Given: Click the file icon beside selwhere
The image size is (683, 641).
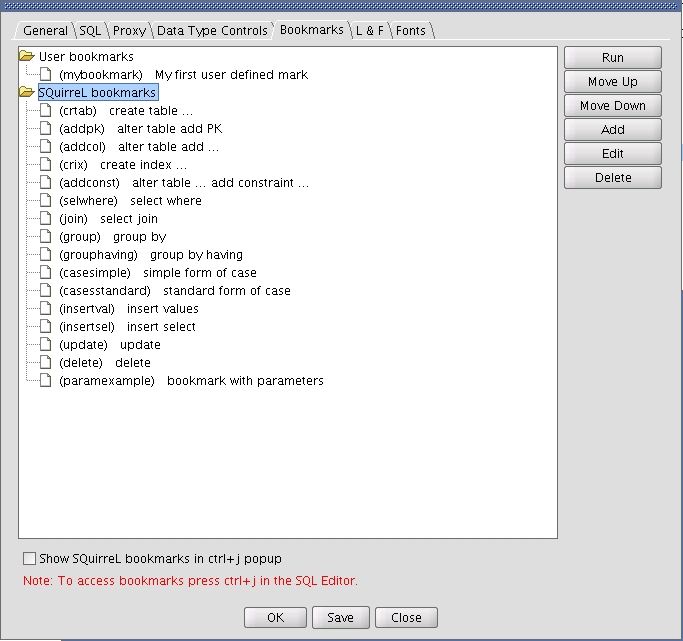Looking at the screenshot, I should click(45, 201).
